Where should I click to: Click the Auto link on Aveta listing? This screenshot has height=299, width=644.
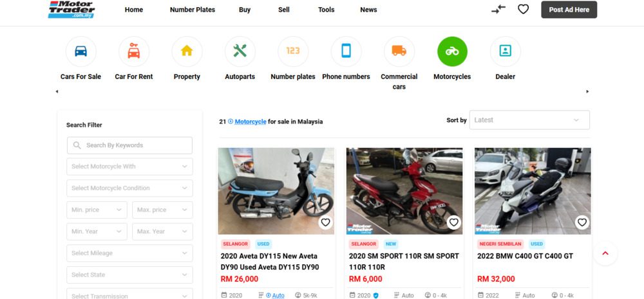click(278, 296)
